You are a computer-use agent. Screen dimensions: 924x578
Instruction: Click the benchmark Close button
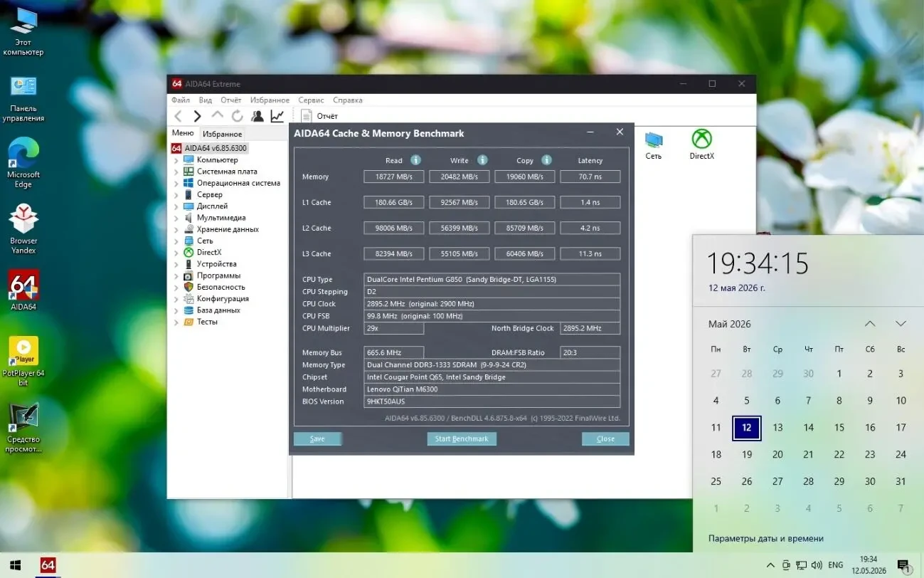click(605, 438)
